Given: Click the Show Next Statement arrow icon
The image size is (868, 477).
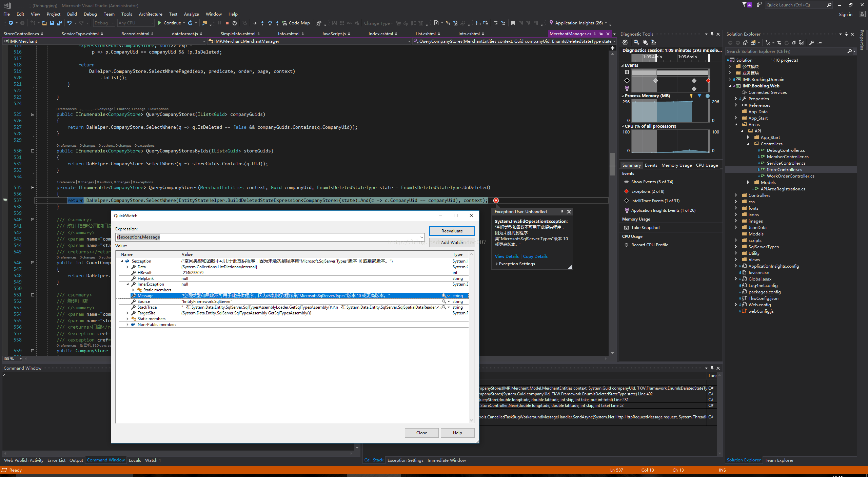Looking at the screenshot, I should click(x=254, y=23).
